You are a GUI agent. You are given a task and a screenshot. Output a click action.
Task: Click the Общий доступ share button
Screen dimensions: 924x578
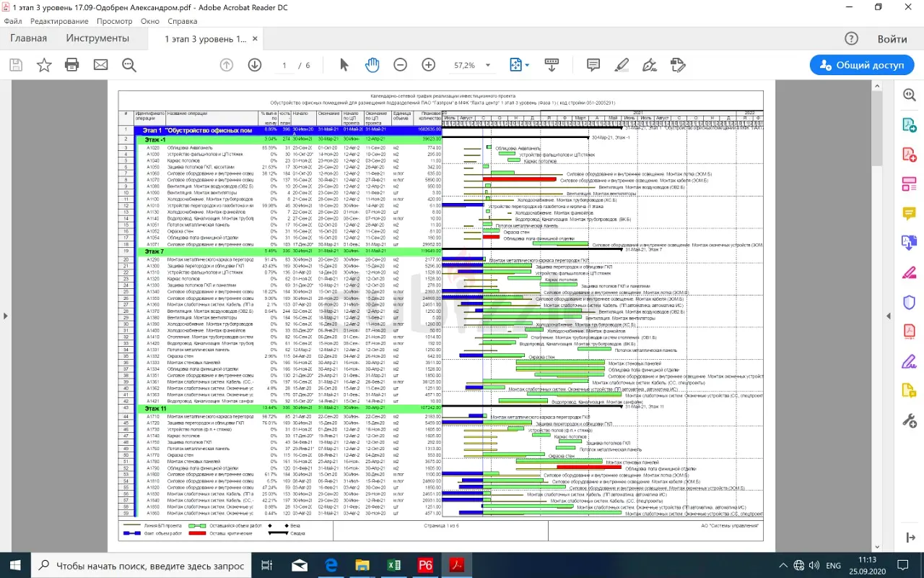pos(862,65)
